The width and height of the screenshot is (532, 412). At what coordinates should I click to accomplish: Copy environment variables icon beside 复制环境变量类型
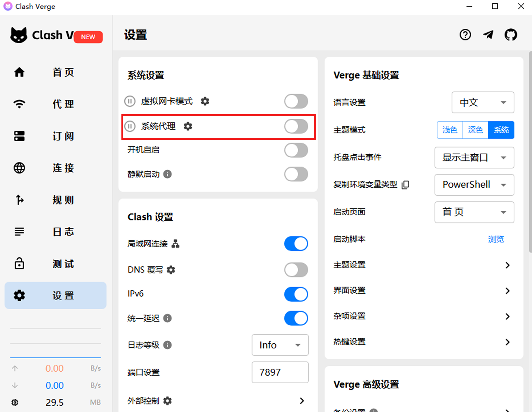coord(405,185)
